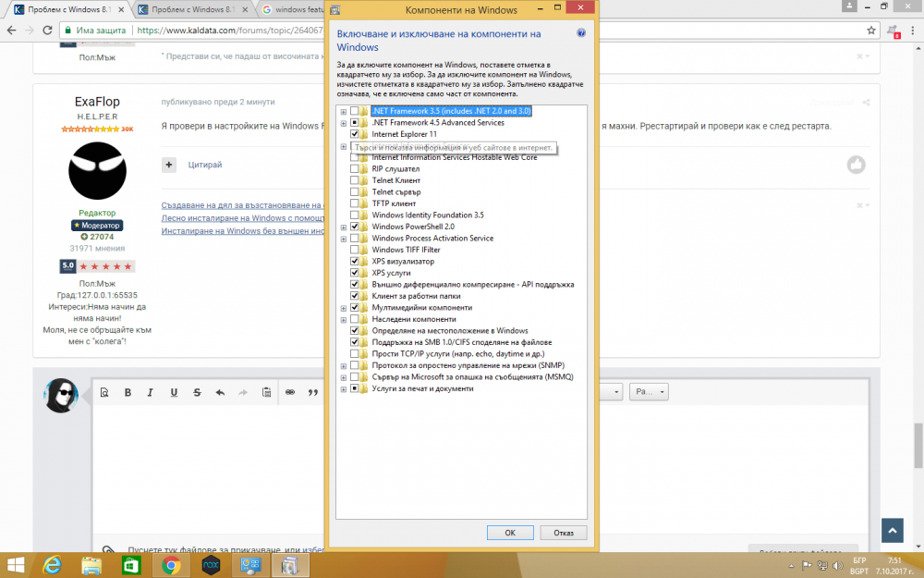The width and height of the screenshot is (924, 578).
Task: Expand the .NET Framework 3.5 tree node
Action: click(344, 112)
